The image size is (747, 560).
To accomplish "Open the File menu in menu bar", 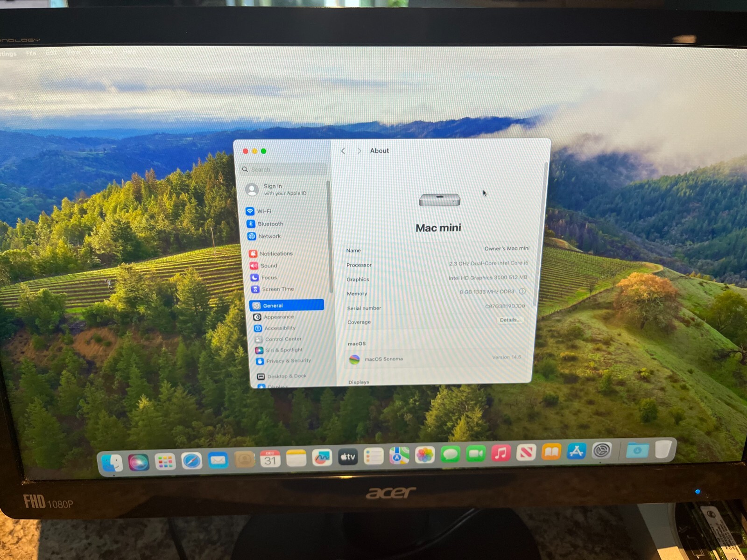I will (x=31, y=53).
